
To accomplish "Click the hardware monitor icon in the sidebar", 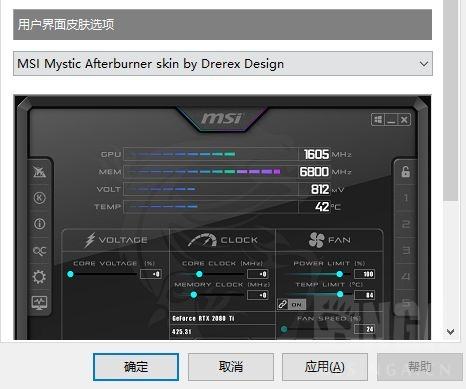I will (39, 303).
